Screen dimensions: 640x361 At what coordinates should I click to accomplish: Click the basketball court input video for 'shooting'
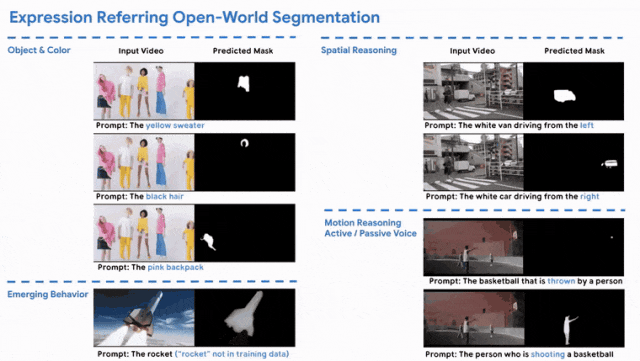tap(474, 318)
